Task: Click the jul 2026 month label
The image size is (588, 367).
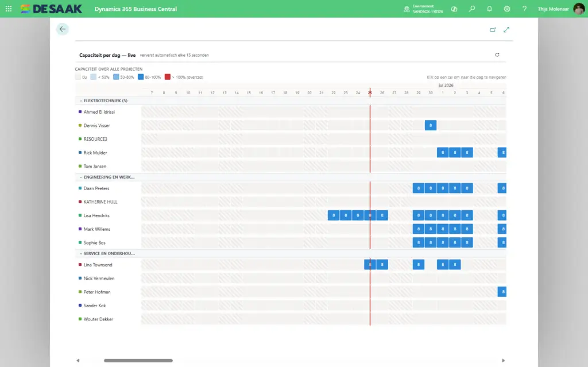Action: 446,85
